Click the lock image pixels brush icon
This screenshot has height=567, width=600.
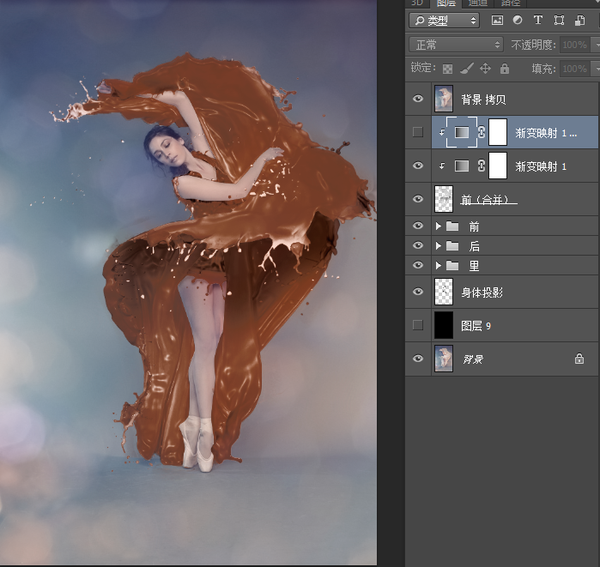point(466,68)
